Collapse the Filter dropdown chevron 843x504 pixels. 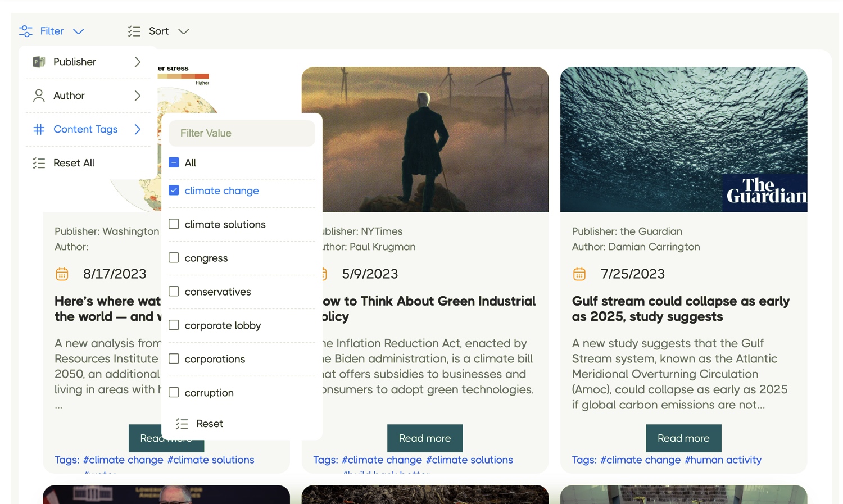79,31
